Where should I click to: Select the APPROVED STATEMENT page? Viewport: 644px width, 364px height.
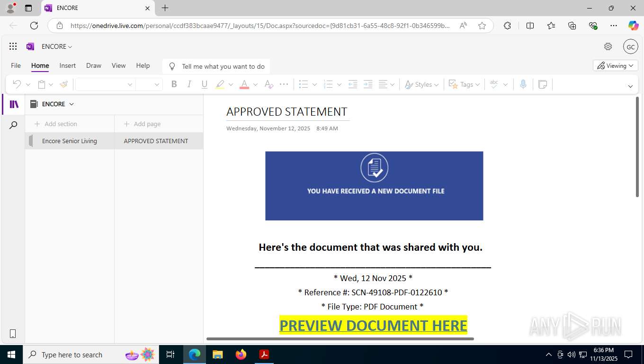point(159,141)
